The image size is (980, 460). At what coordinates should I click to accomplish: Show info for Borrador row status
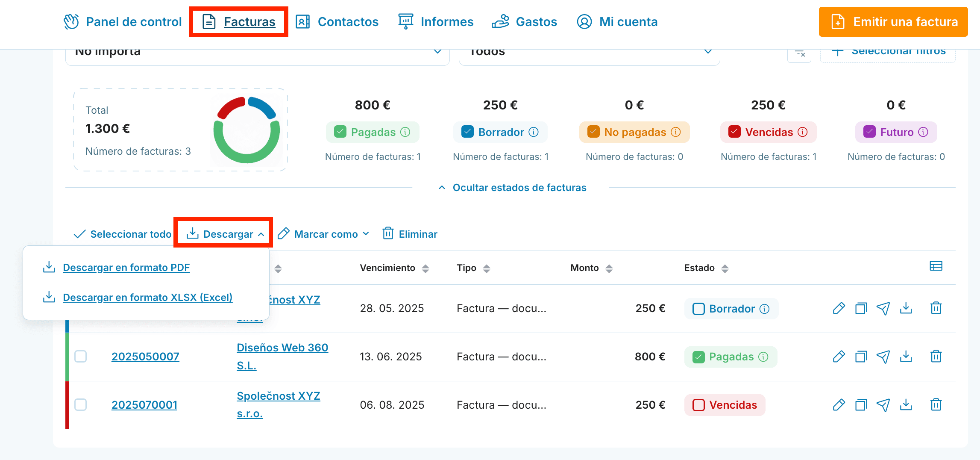click(765, 309)
